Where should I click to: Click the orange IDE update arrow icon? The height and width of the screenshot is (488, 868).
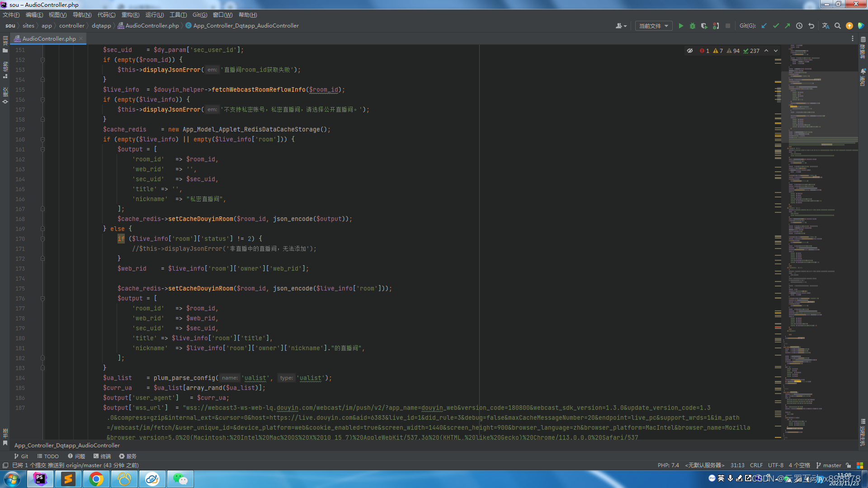coord(849,26)
